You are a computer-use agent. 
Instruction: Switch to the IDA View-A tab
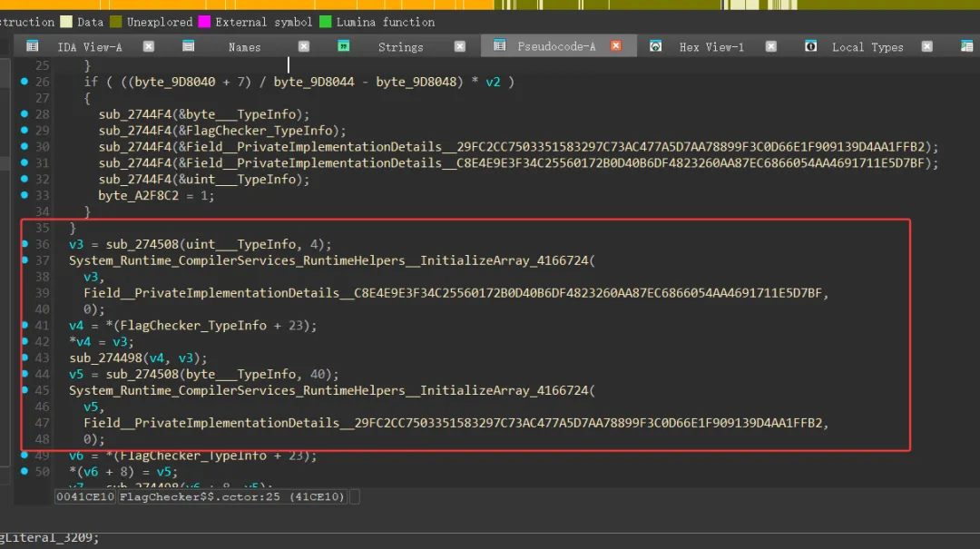click(89, 47)
